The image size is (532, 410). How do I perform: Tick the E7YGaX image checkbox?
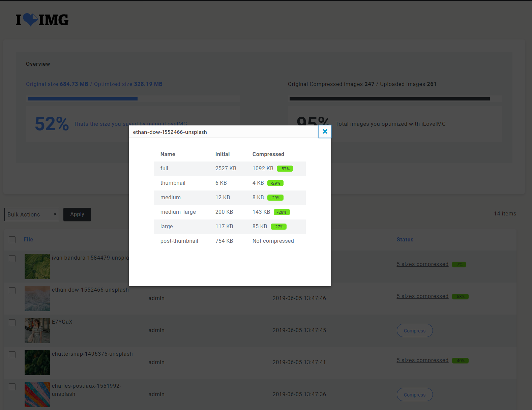(x=12, y=323)
